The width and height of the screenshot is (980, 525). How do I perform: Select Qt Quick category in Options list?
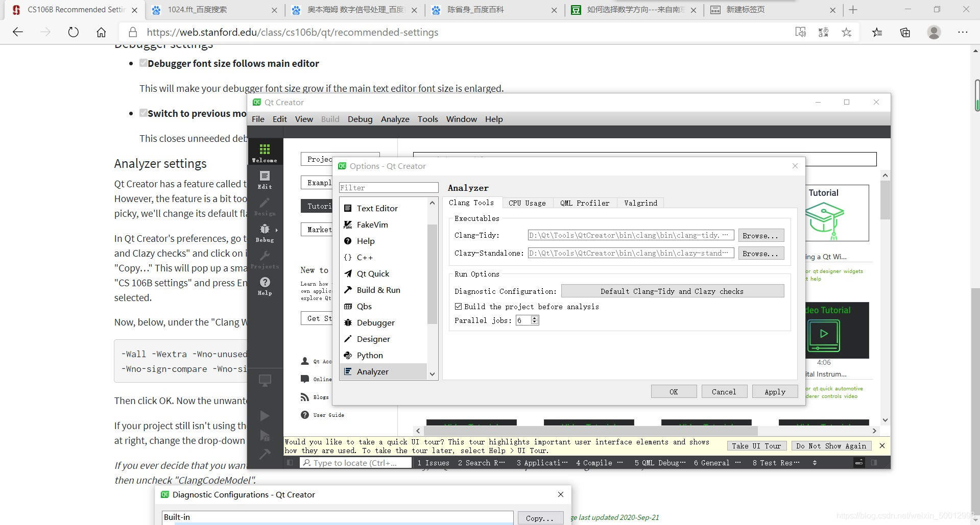coord(383,273)
